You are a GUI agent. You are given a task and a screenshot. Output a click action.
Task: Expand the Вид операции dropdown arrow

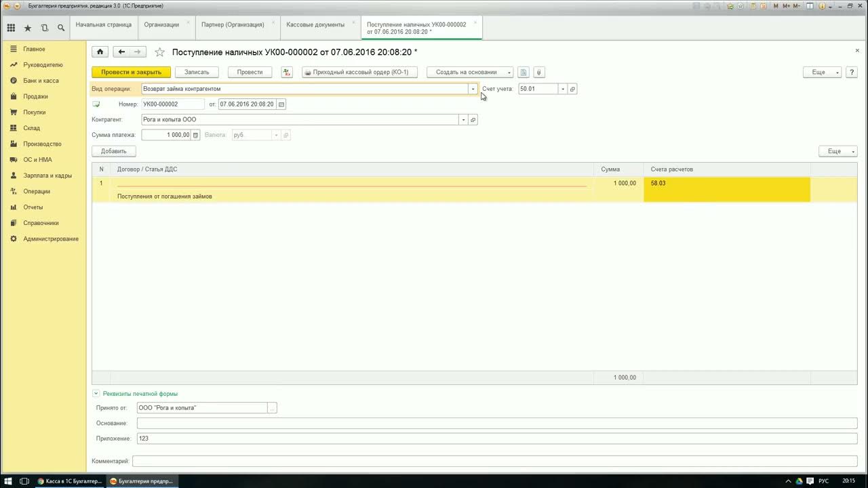pos(473,89)
